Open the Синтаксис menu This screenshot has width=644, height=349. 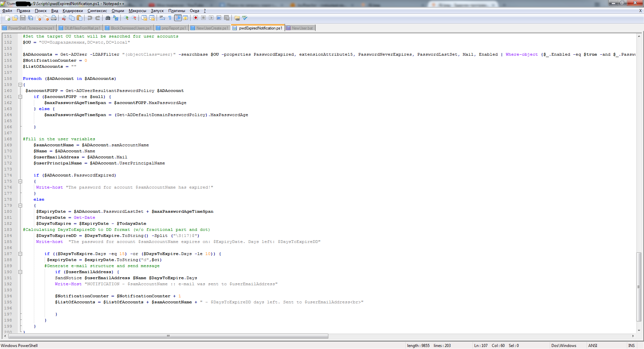point(97,11)
